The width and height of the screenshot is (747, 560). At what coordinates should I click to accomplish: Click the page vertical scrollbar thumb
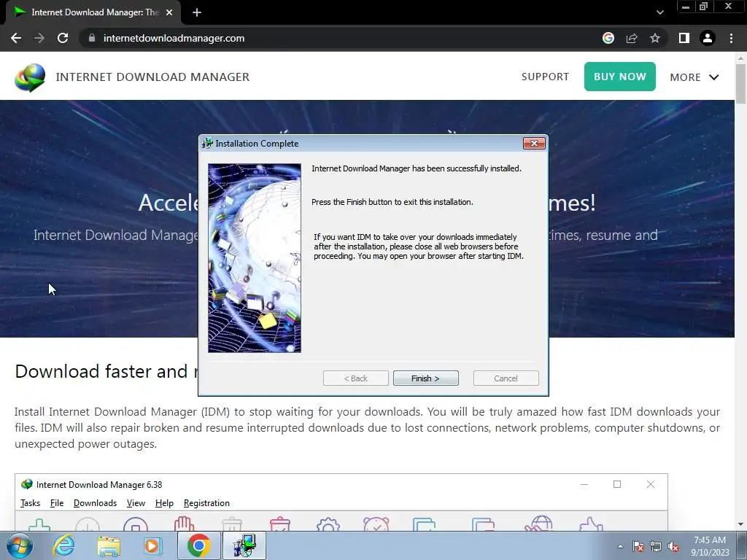click(740, 83)
